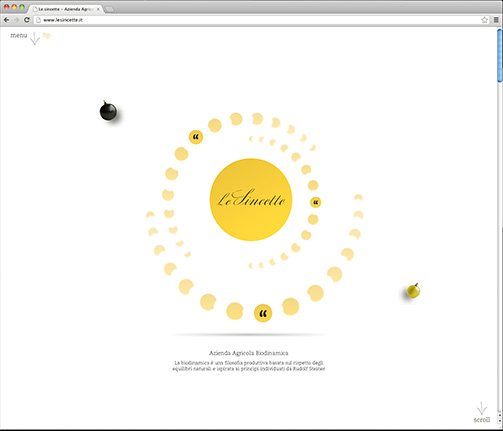The height and width of the screenshot is (431, 503).
Task: Focus the address bar with www.lesincette.it
Action: coord(257,20)
